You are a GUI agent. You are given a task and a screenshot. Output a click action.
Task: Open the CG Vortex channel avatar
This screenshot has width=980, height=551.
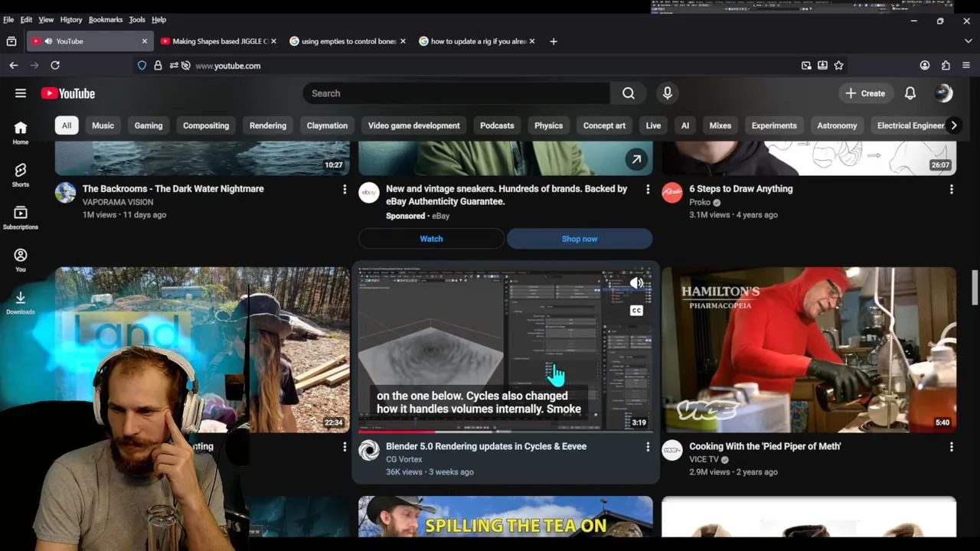point(369,450)
